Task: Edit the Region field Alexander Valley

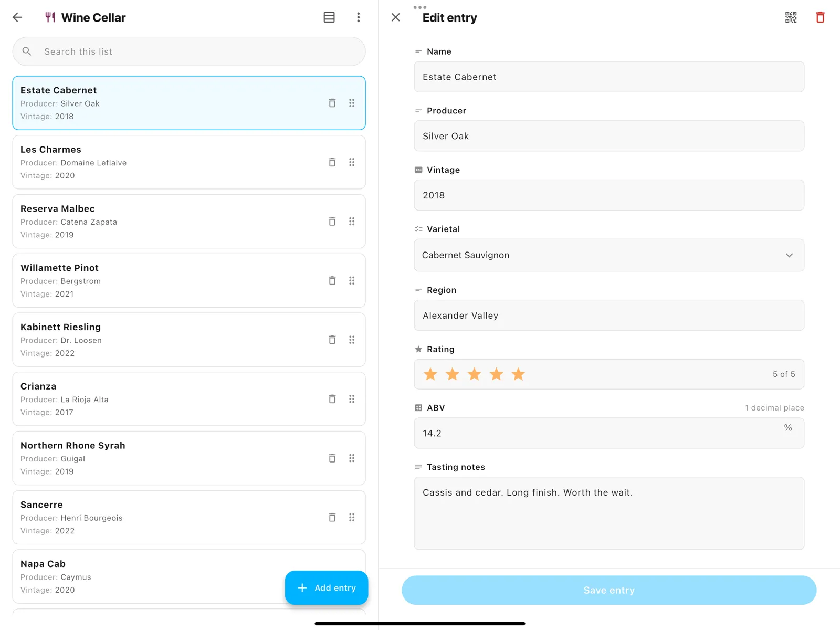Action: (x=609, y=316)
